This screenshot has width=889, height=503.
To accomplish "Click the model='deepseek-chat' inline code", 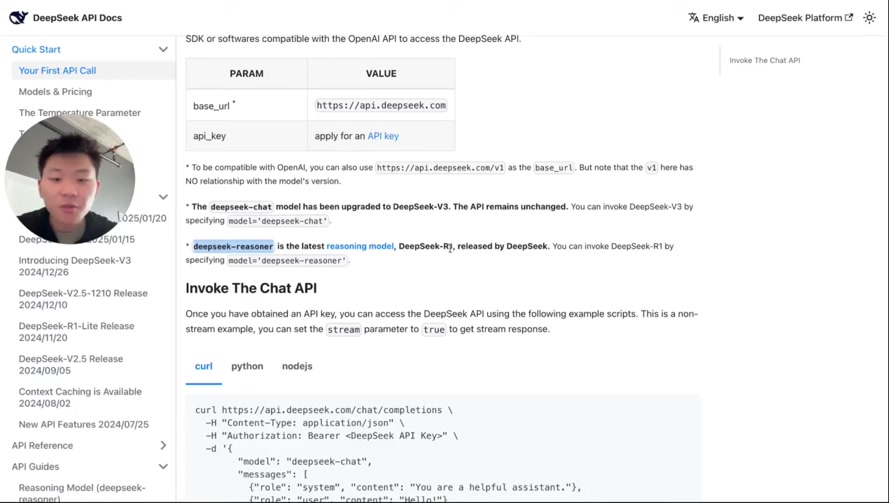I will coord(278,221).
